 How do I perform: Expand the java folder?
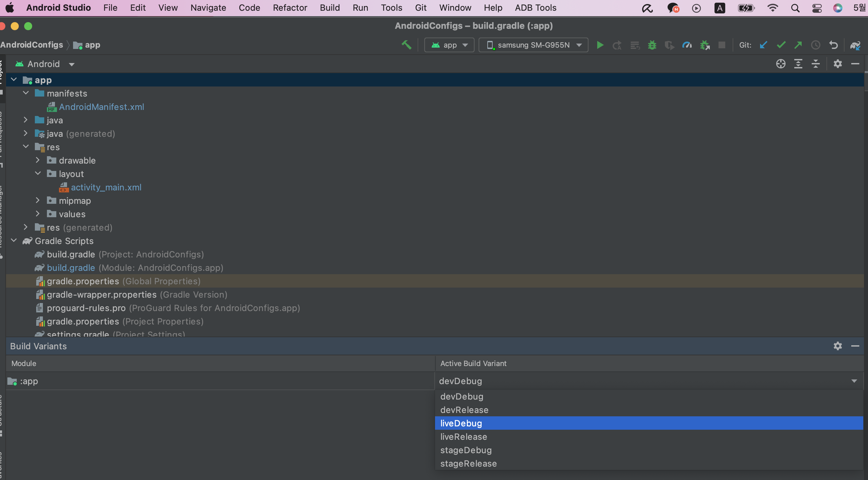(25, 120)
